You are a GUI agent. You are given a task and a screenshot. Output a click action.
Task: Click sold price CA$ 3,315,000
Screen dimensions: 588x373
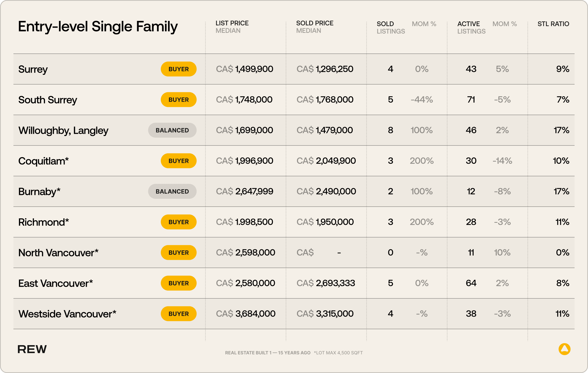pos(325,314)
